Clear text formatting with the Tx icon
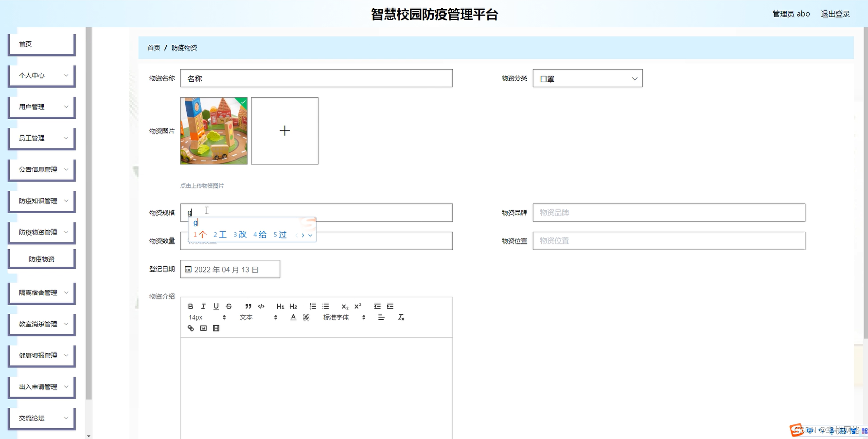Image resolution: width=868 pixels, height=439 pixels. point(401,317)
